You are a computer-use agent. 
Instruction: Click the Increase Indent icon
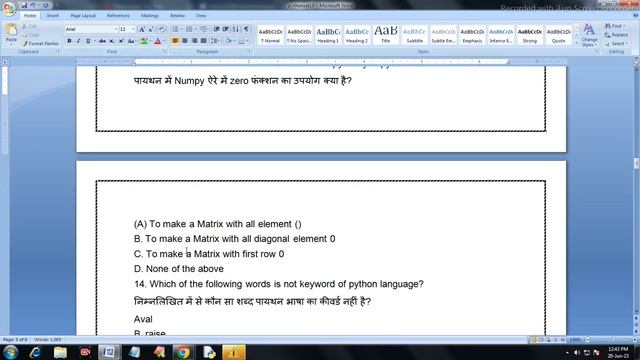(226, 29)
